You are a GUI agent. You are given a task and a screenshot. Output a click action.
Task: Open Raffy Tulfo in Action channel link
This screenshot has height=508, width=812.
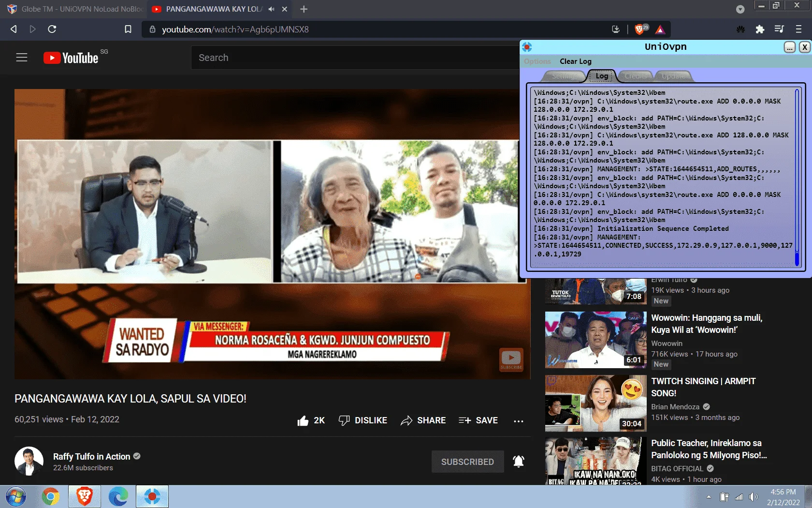pos(91,456)
